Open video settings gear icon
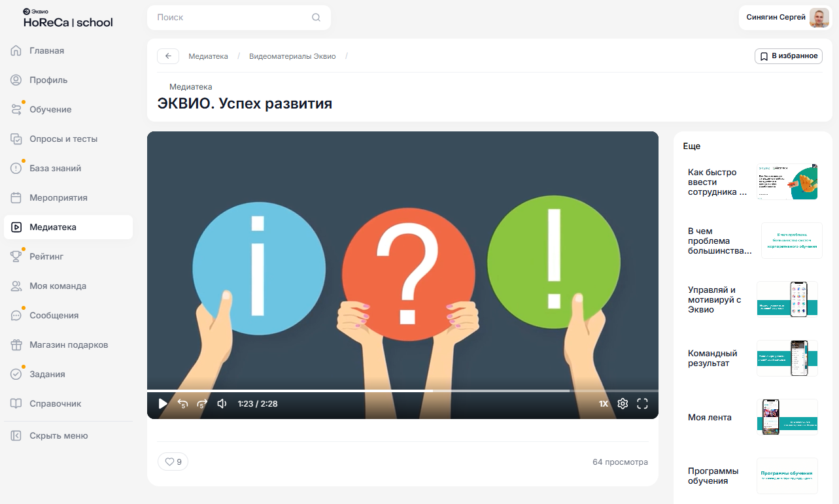 (x=623, y=404)
